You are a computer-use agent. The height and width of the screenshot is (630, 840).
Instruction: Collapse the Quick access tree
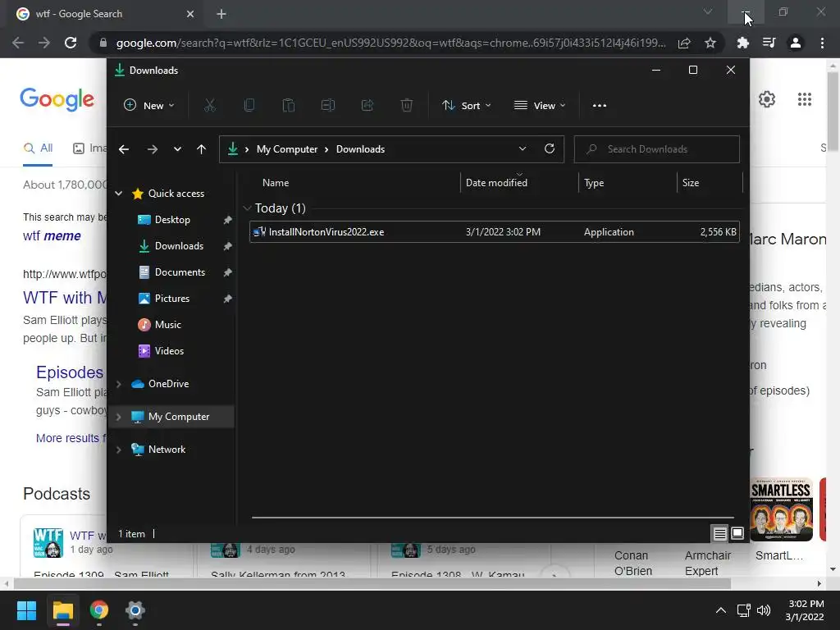click(x=119, y=194)
